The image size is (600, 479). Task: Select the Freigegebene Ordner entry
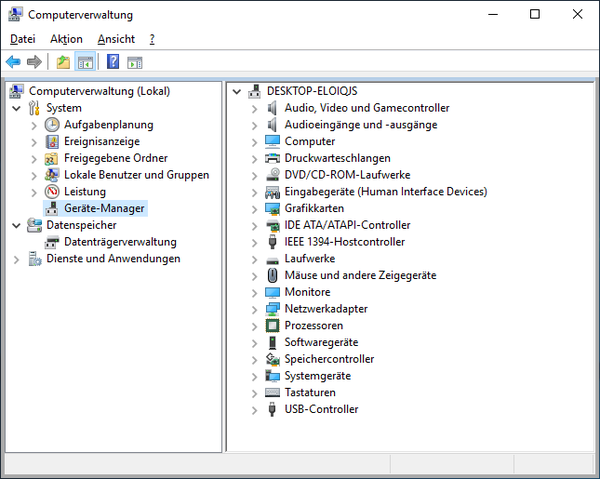pos(116,158)
